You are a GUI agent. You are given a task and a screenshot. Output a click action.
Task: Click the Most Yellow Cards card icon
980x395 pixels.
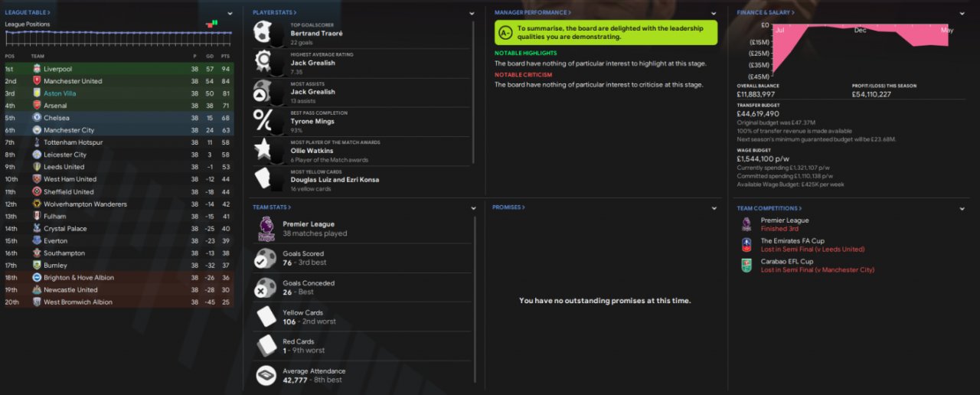(x=263, y=178)
